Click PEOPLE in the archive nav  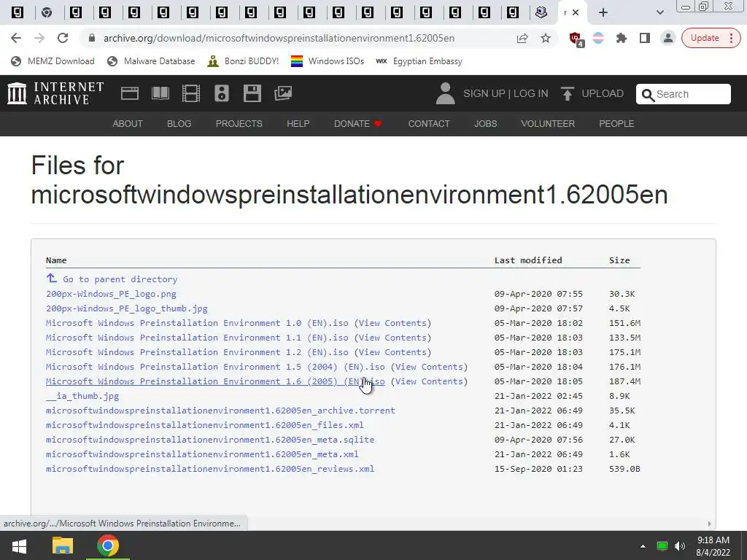[x=616, y=124]
